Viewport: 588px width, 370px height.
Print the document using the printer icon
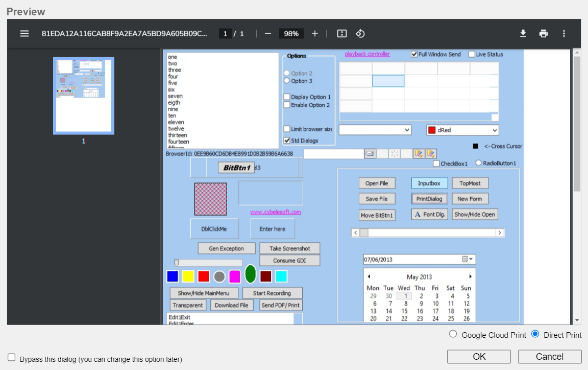pos(543,33)
